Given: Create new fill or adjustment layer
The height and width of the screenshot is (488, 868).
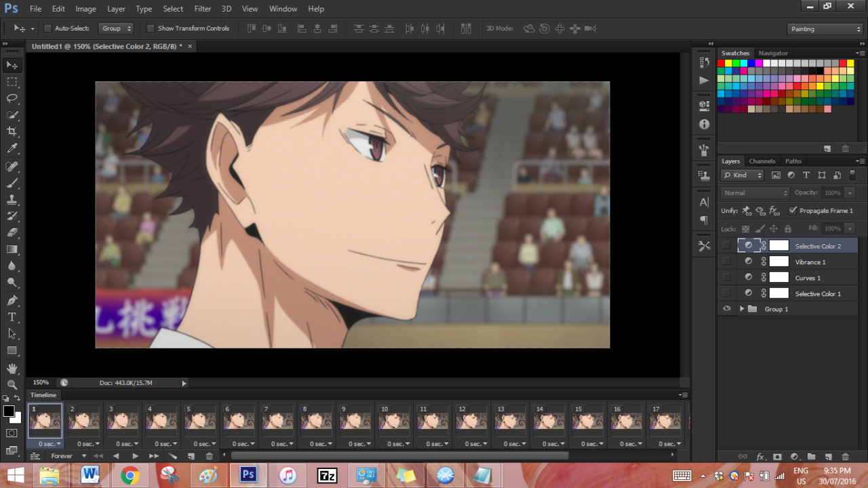Looking at the screenshot, I should coord(794,457).
